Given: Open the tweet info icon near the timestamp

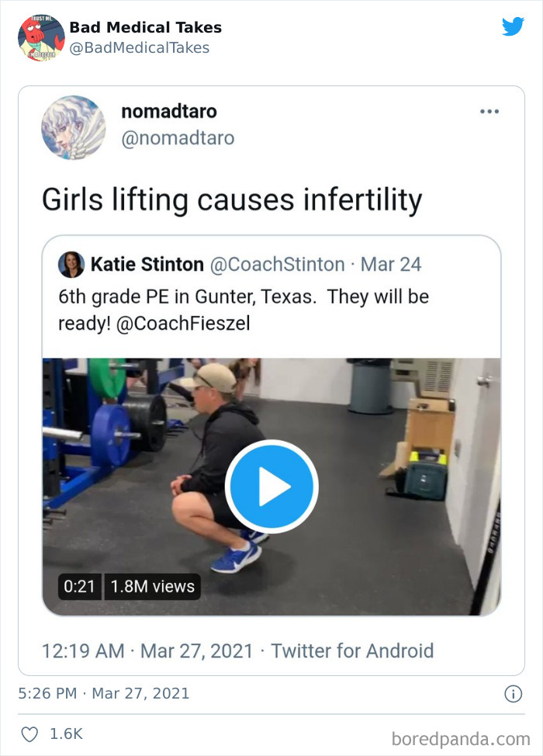Looking at the screenshot, I should [513, 695].
